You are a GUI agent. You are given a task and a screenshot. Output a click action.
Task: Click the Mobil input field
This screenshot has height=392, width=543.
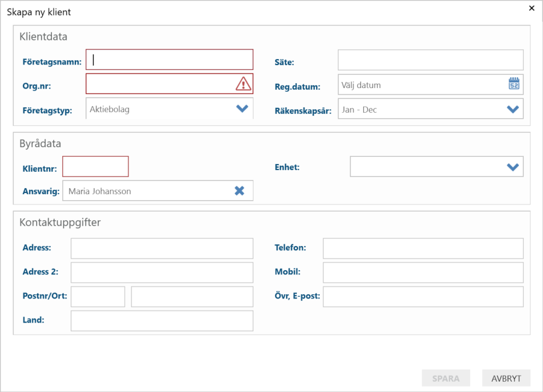tap(423, 272)
